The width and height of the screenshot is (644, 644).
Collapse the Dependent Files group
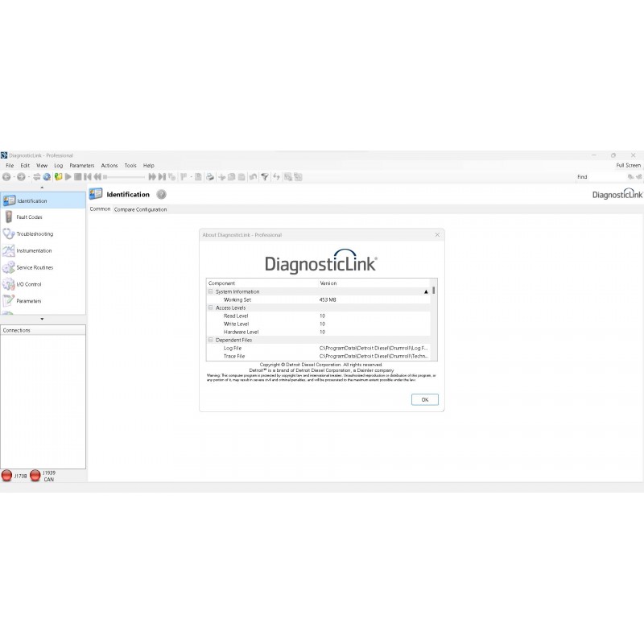(211, 340)
